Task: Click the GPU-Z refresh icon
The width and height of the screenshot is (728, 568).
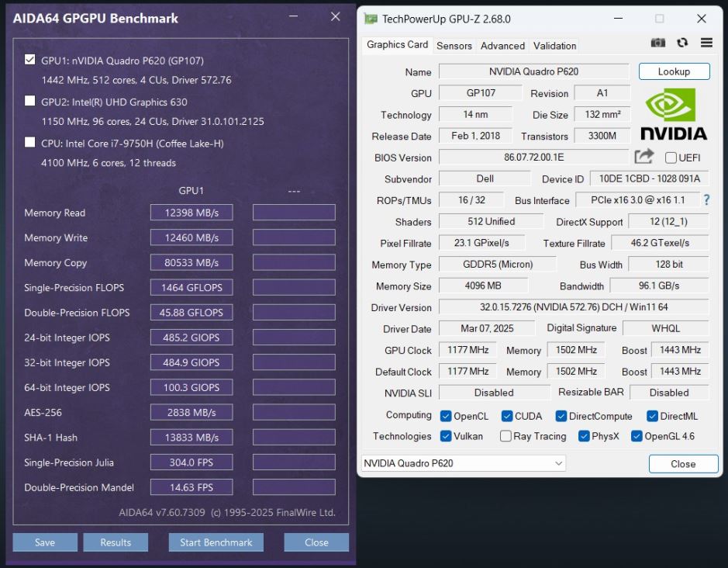Action: 682,43
